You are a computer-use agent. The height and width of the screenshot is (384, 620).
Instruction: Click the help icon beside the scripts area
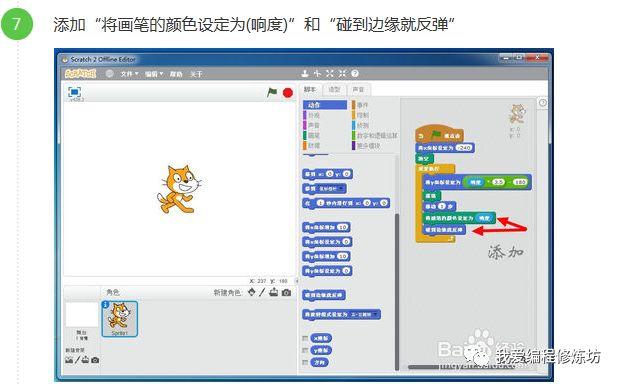(x=543, y=103)
